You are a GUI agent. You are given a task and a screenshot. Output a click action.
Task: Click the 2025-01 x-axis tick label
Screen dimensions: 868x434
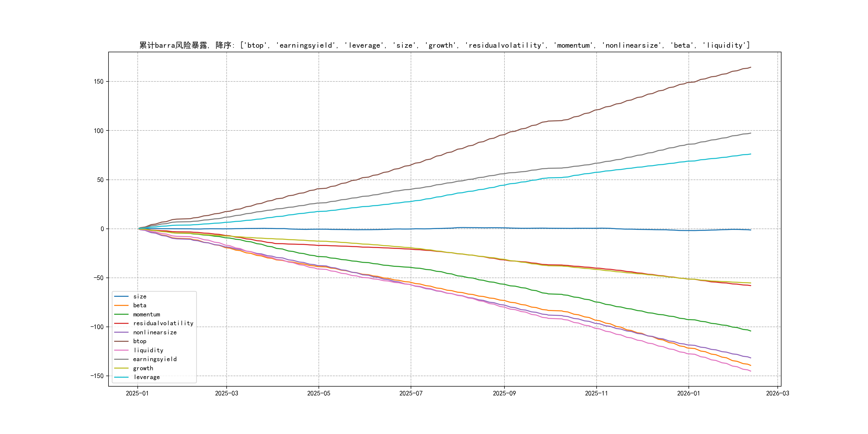pos(137,393)
